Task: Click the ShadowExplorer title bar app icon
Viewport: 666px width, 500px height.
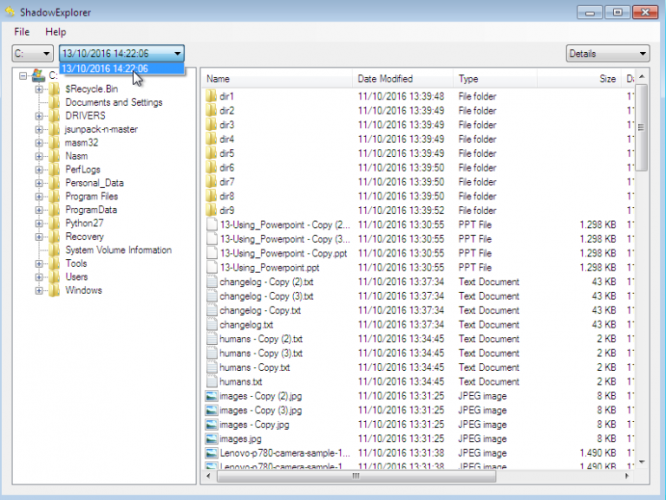Action: click(10, 11)
